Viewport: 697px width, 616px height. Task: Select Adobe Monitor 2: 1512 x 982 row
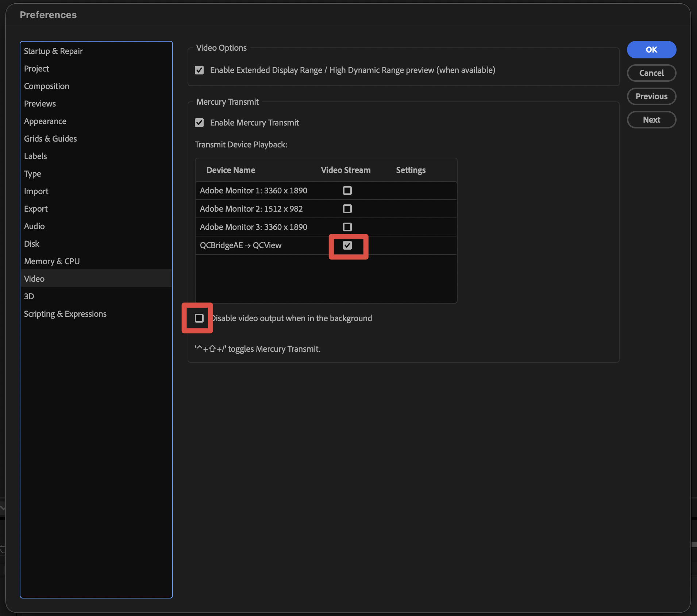click(x=326, y=209)
